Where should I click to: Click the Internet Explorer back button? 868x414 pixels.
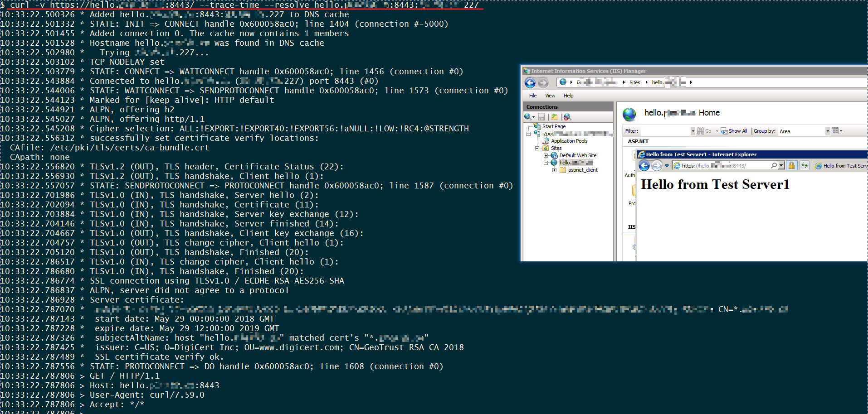point(644,165)
